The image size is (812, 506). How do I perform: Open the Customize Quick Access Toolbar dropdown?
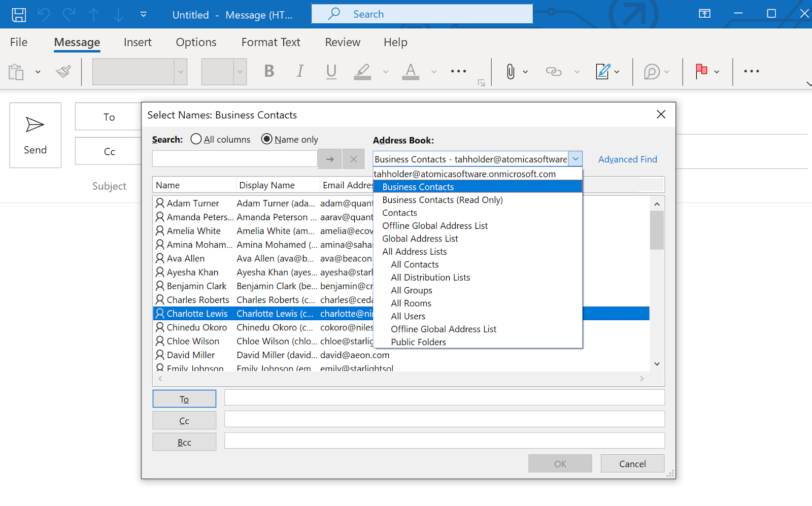(144, 15)
